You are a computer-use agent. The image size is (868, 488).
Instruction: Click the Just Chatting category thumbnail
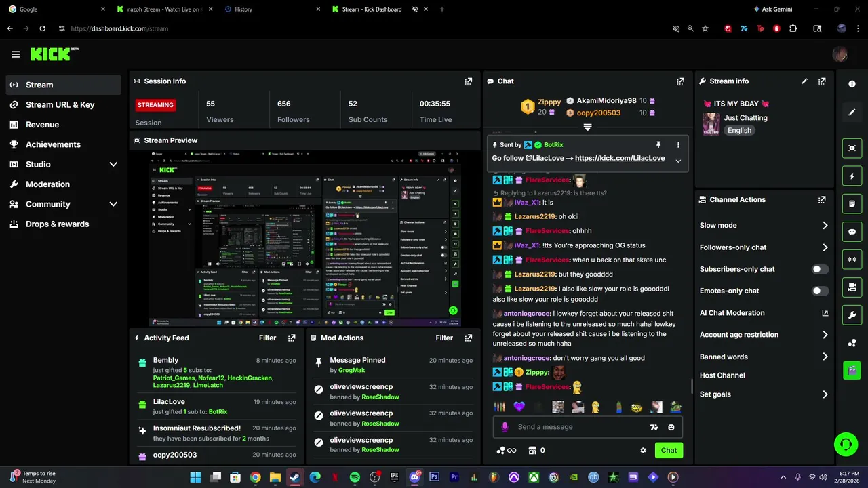click(x=711, y=124)
